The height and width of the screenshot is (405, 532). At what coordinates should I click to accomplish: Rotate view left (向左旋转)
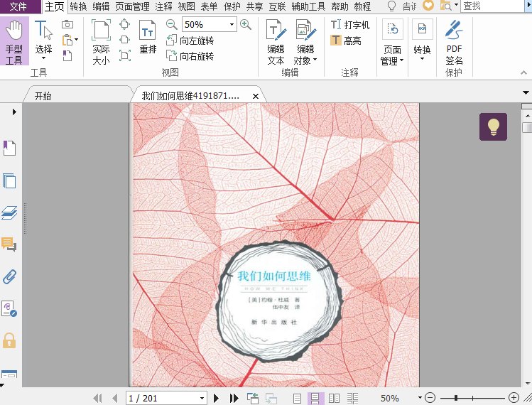pos(190,40)
